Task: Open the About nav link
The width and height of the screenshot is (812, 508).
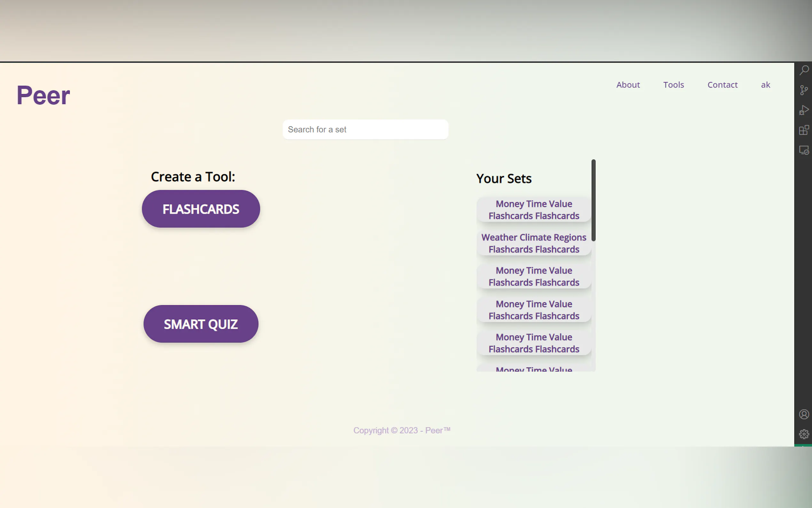Action: click(x=628, y=85)
